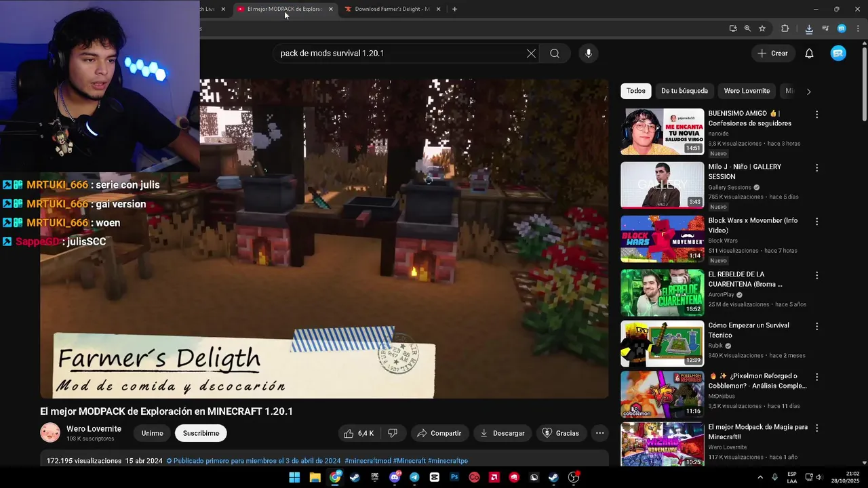
Task: Open El mejor Modpack de Magia thumbnail
Action: pos(662,445)
